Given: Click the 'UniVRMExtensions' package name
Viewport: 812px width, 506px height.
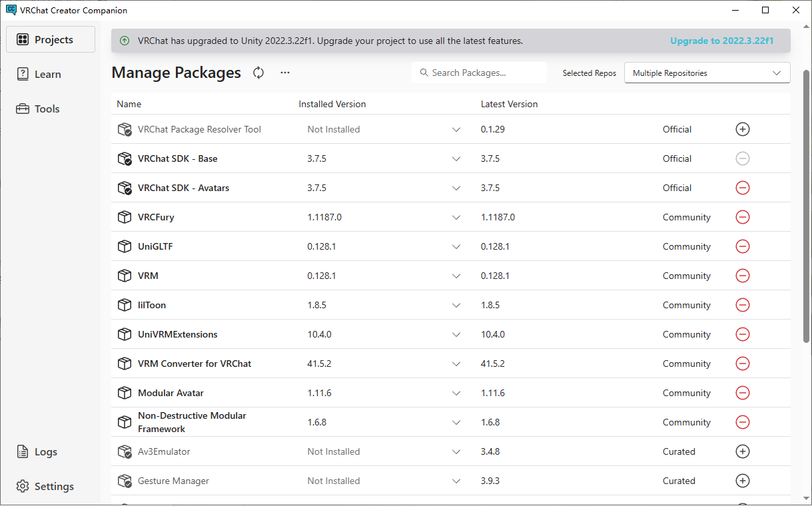Looking at the screenshot, I should (178, 334).
